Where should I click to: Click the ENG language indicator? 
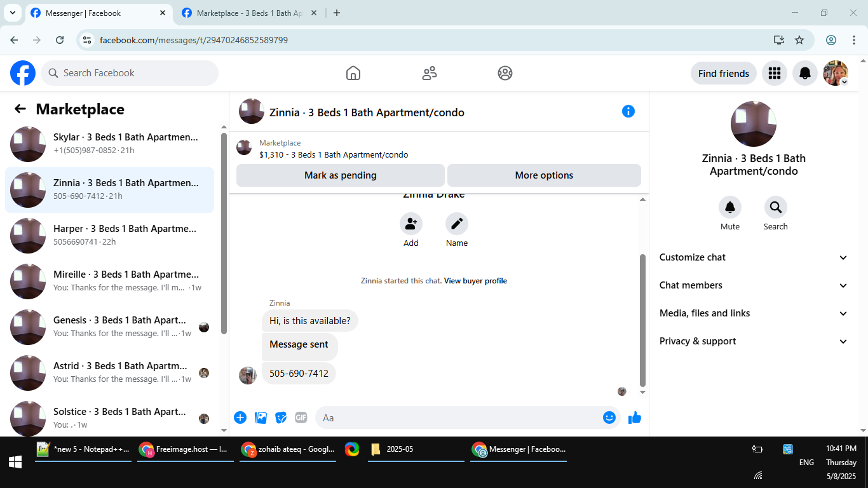806,463
